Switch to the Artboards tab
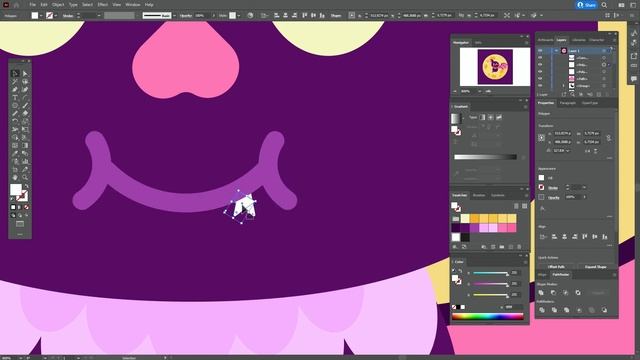Screen dimensions: 640x360 [545, 40]
